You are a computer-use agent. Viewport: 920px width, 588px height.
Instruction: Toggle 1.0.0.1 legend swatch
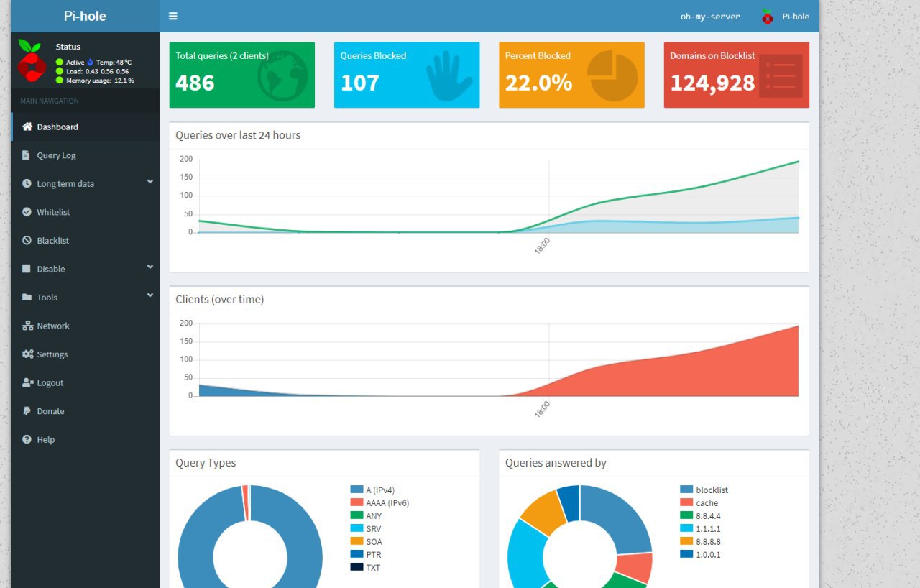pyautogui.click(x=686, y=555)
